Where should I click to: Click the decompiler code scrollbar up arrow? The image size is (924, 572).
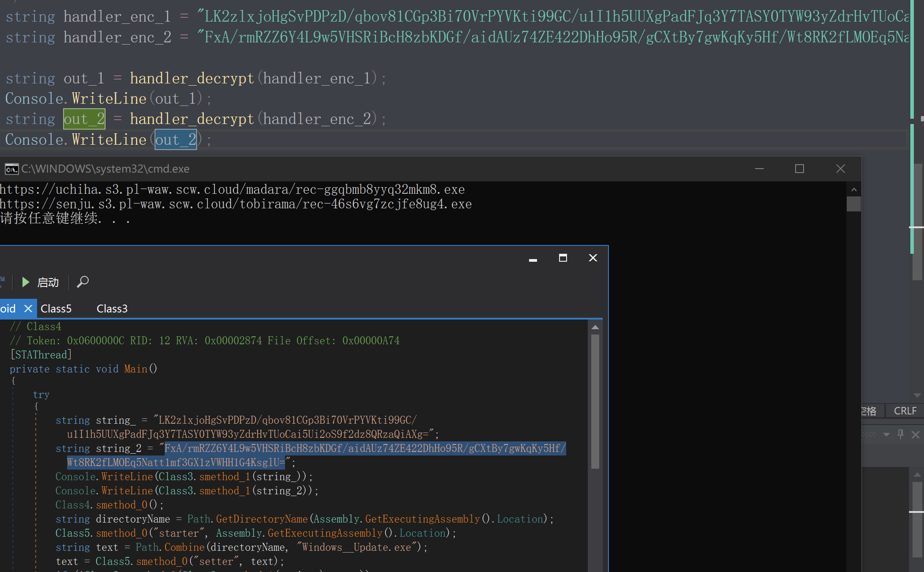click(595, 327)
